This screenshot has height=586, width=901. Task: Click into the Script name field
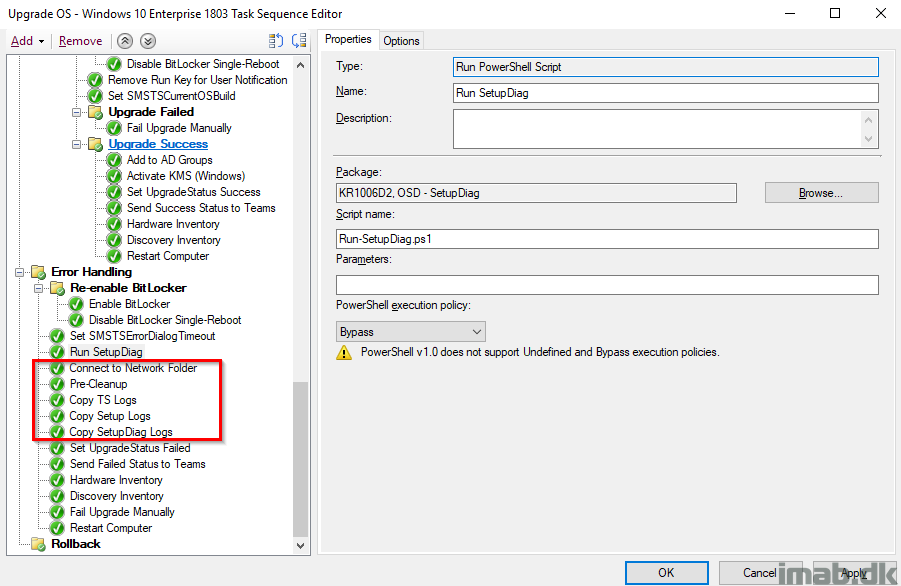pyautogui.click(x=607, y=239)
